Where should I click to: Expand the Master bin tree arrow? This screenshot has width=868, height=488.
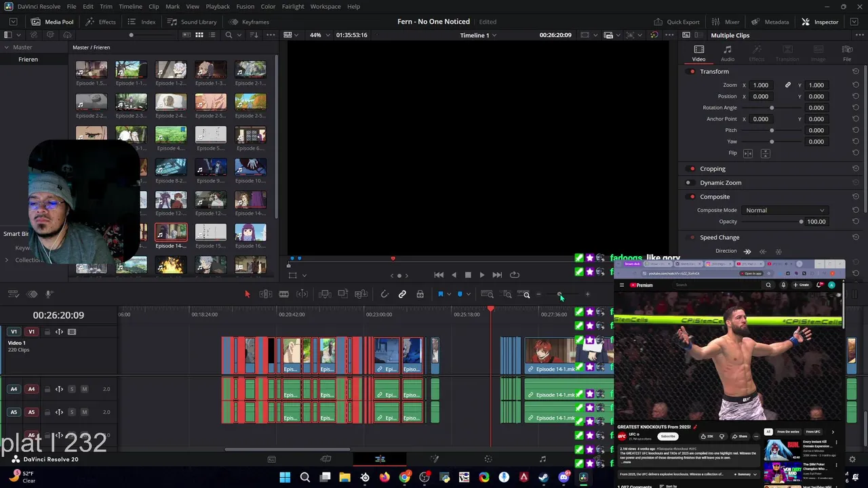tap(6, 47)
